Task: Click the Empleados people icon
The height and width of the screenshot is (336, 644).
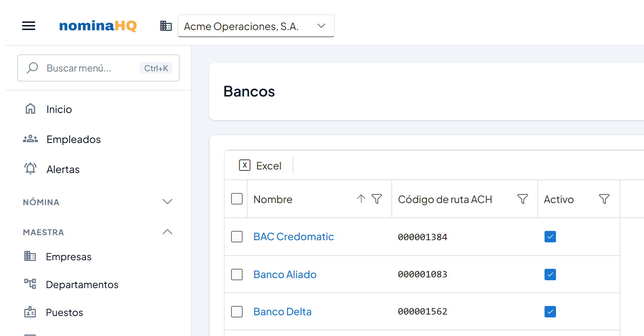Action: 30,139
